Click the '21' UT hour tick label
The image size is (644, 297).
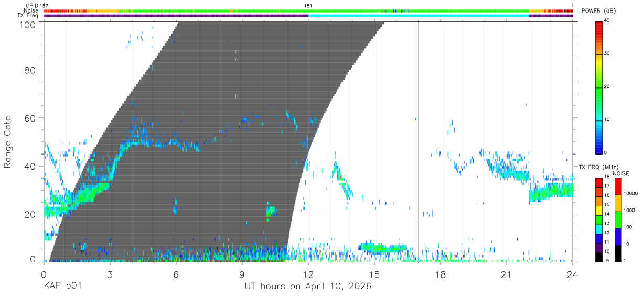(507, 274)
